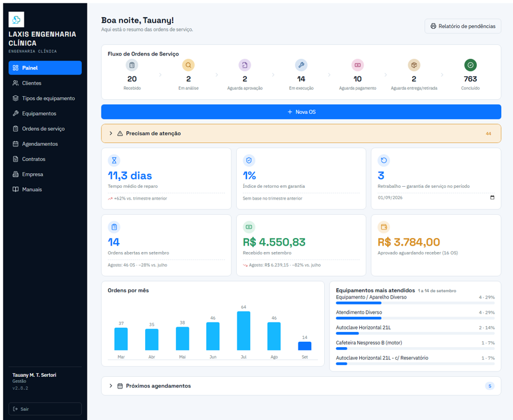513x420 pixels.
Task: Log out using the Sair button
Action: pyautogui.click(x=45, y=409)
